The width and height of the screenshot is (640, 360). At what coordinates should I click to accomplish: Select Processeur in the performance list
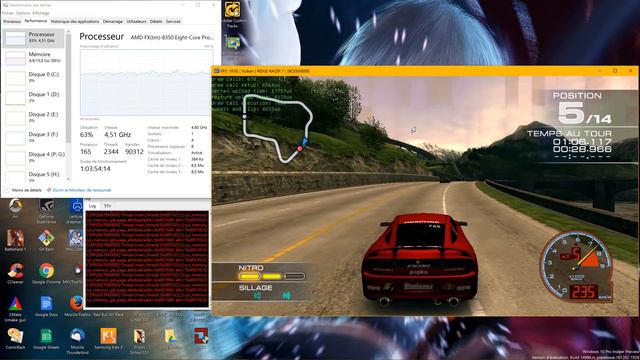pos(33,38)
